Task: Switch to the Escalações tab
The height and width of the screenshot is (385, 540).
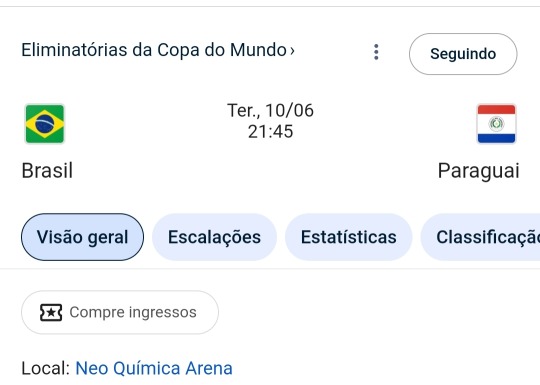Action: tap(214, 237)
